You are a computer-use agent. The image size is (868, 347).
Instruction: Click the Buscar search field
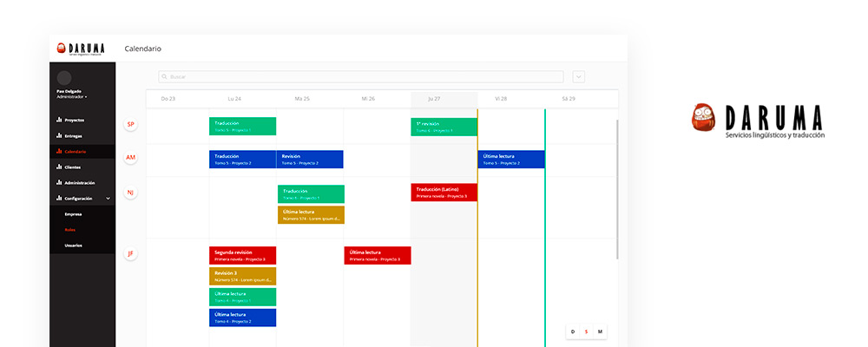[x=360, y=76]
